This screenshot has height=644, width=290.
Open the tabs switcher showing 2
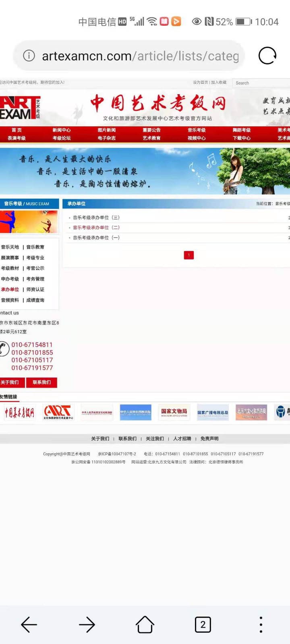[x=203, y=625]
